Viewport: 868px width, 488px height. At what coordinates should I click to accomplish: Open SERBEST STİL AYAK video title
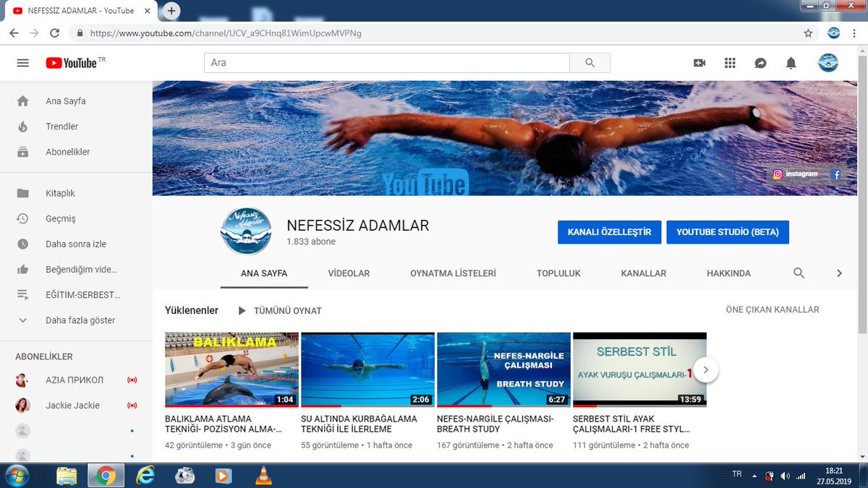point(631,424)
